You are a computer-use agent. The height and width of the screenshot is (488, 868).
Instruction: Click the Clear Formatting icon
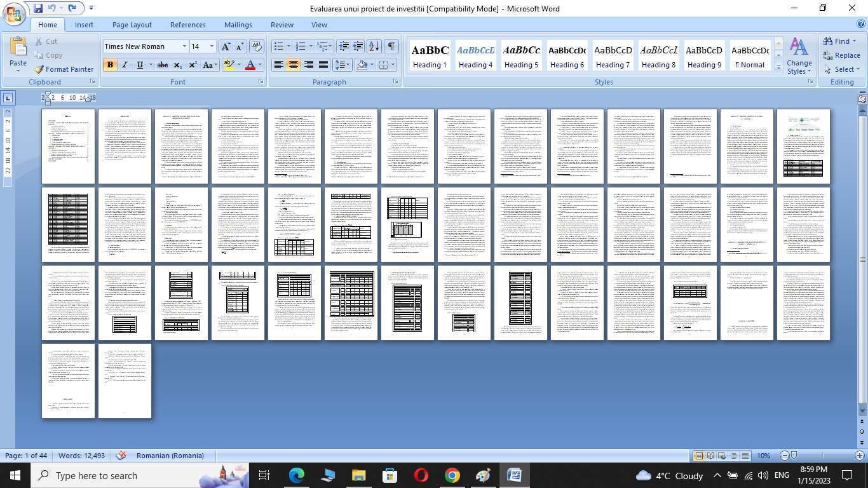pyautogui.click(x=257, y=46)
